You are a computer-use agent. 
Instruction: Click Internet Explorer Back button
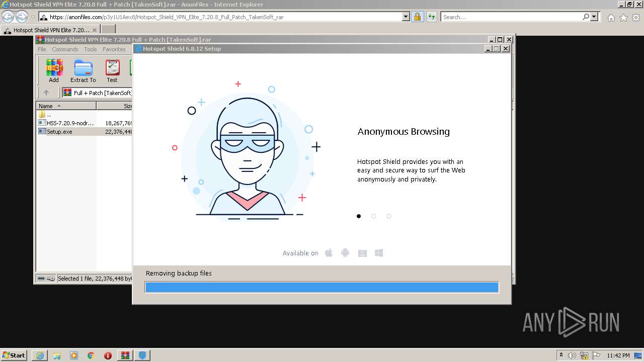[8, 17]
